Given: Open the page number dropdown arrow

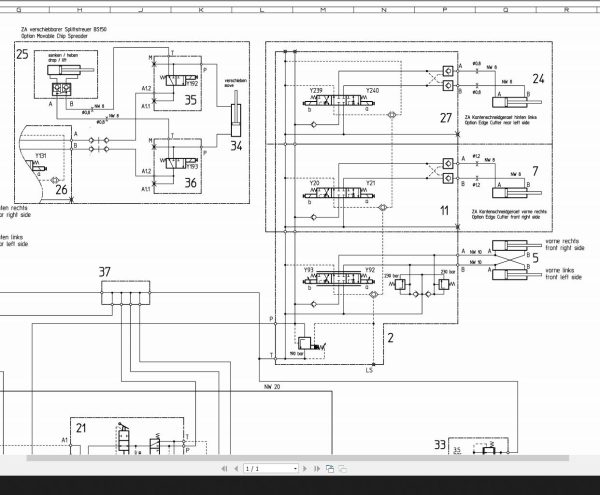Looking at the screenshot, I should (295, 469).
